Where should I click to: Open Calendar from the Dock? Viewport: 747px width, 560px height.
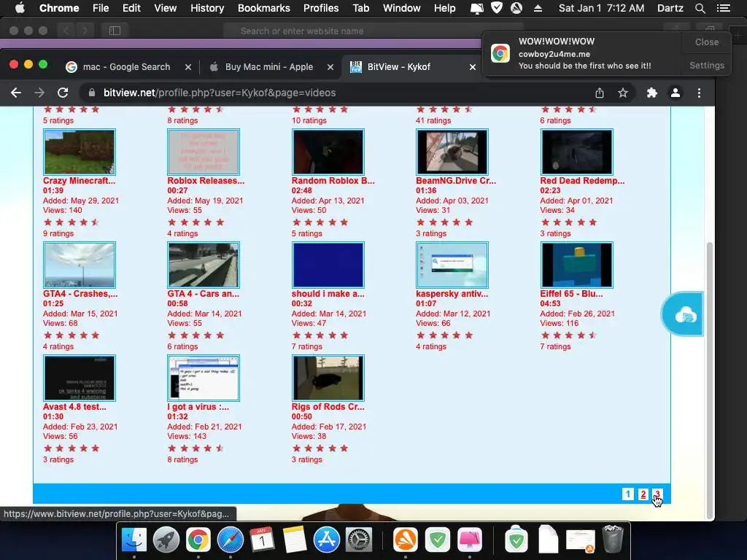(262, 540)
